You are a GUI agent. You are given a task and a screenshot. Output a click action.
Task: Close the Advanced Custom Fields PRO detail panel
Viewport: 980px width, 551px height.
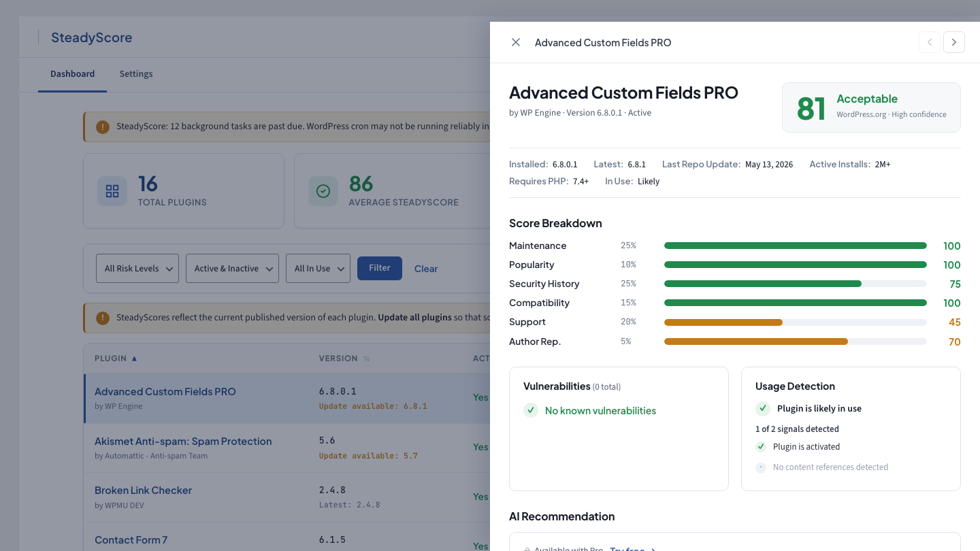click(516, 42)
